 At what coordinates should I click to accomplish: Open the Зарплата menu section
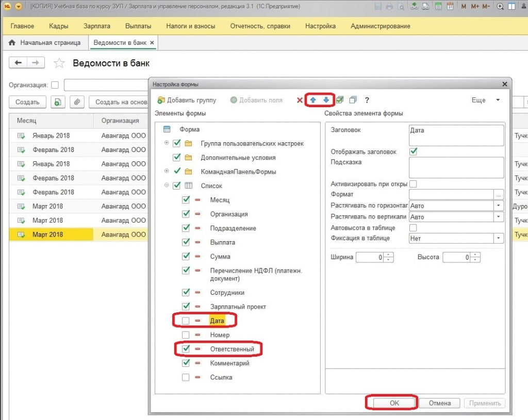97,26
